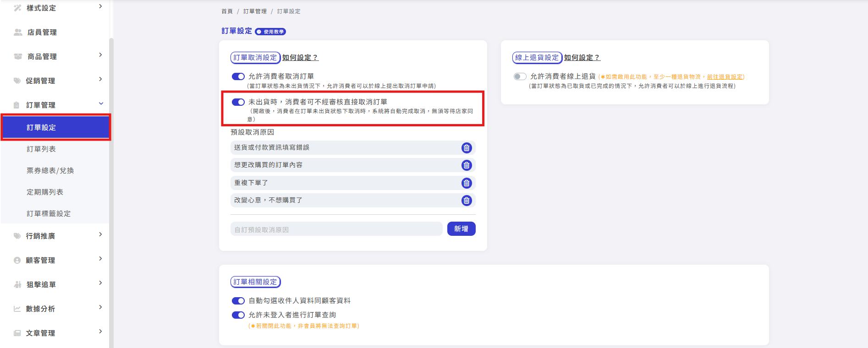Toggle 自動勾選收件人資料同顧客資料 switch

tap(238, 301)
